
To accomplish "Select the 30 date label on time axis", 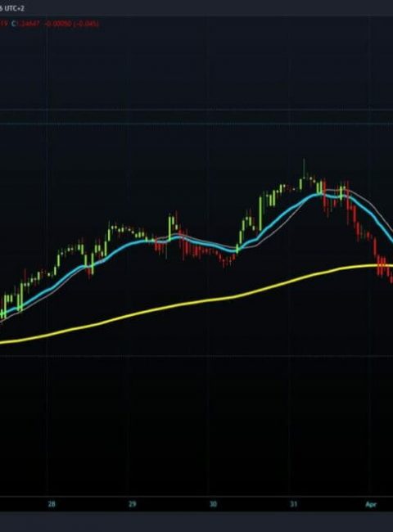I will [213, 504].
